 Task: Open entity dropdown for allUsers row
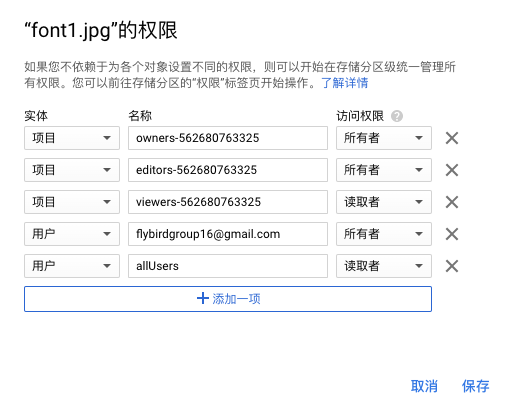72,266
